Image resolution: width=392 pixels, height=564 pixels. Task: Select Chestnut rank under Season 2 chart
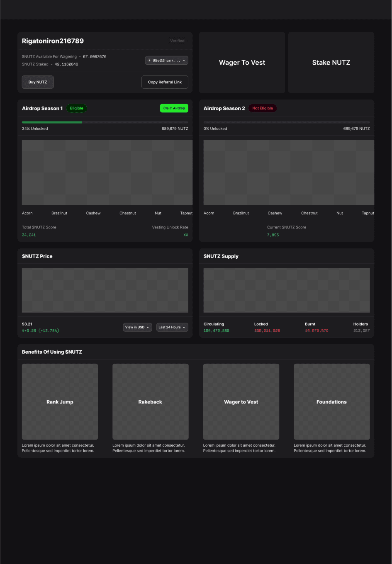point(309,213)
